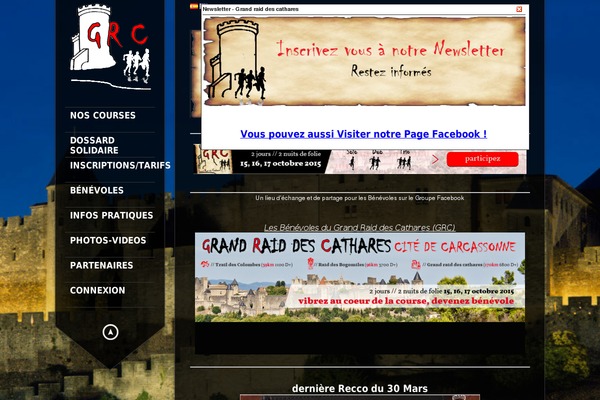The height and width of the screenshot is (400, 600).
Task: Click the Duo runners icon in banner
Action: click(x=375, y=163)
